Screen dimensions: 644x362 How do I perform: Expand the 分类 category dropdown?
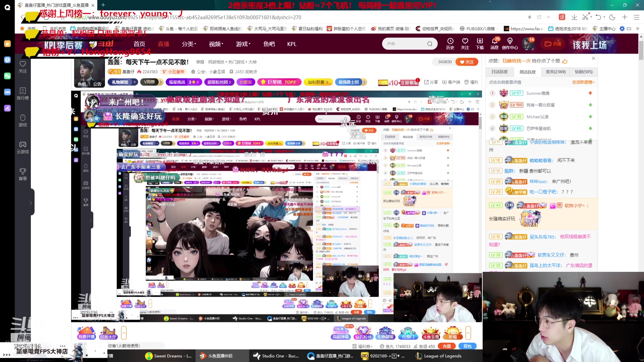point(189,44)
